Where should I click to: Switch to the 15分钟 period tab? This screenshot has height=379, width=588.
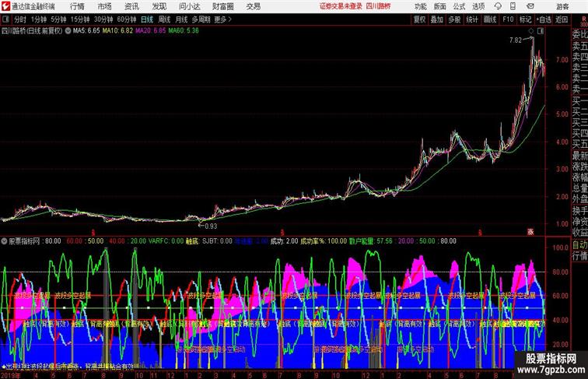(80, 19)
